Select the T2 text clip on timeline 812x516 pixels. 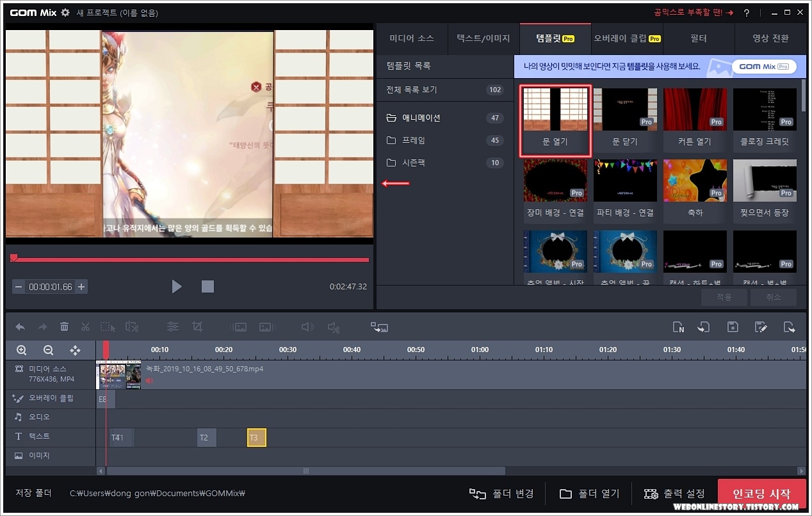coord(206,438)
